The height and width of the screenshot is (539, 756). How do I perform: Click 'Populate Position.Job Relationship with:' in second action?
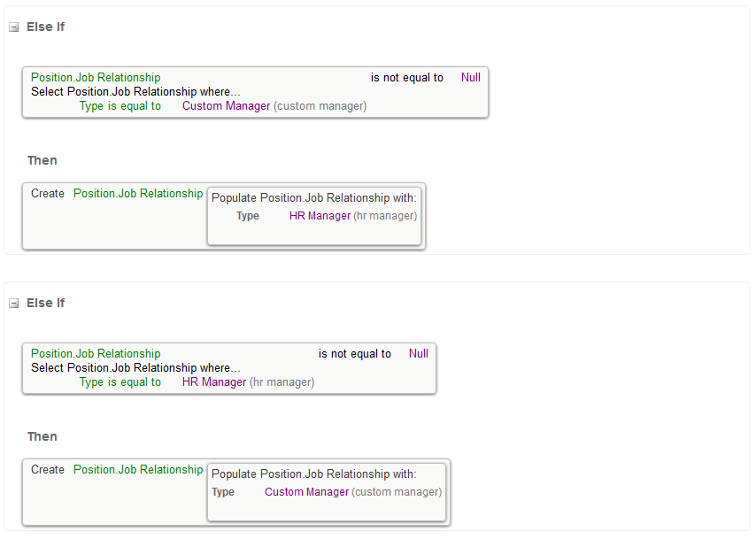pos(313,474)
